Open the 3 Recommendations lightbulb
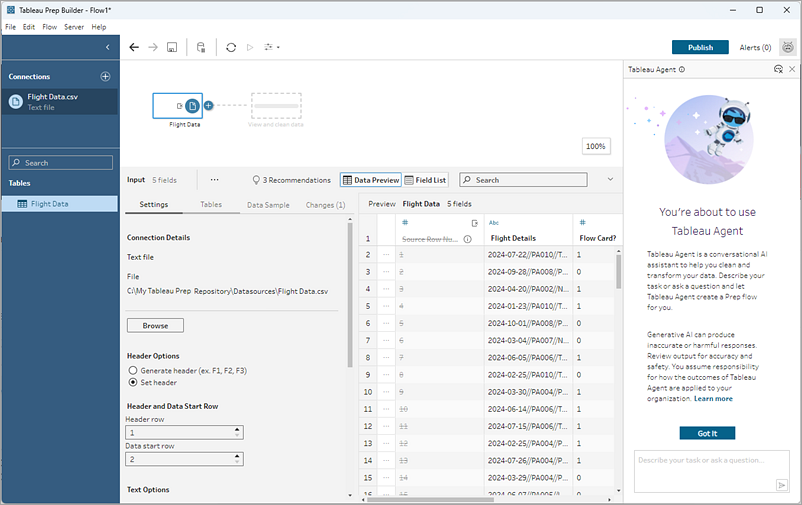Screen dimensions: 802x505 [290, 180]
